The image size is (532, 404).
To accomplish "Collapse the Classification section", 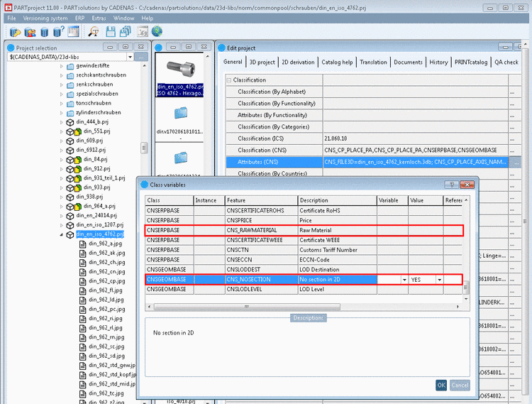I will [x=228, y=80].
